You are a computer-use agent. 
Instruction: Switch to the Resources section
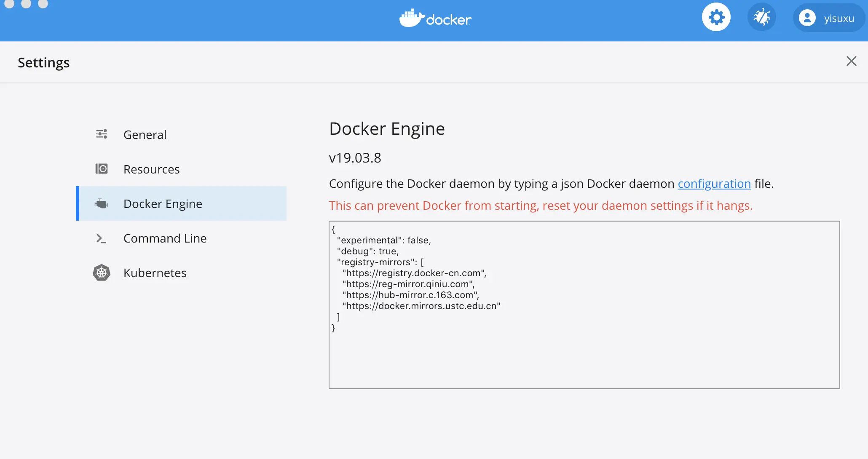pyautogui.click(x=151, y=169)
